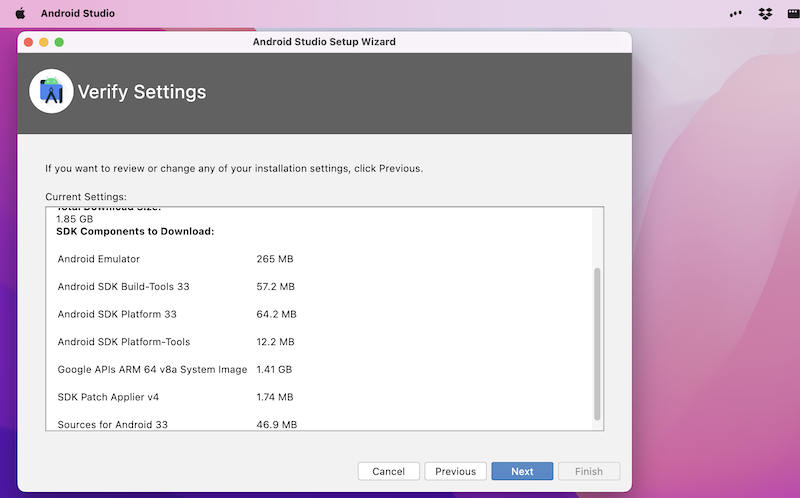Click the clapperboard icon in menu bar

pyautogui.click(x=794, y=14)
